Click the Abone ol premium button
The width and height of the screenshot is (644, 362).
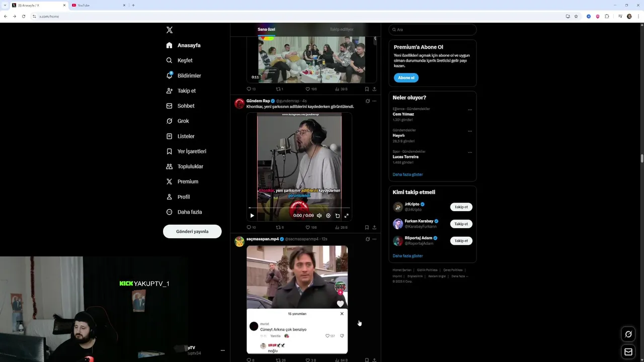click(x=406, y=78)
